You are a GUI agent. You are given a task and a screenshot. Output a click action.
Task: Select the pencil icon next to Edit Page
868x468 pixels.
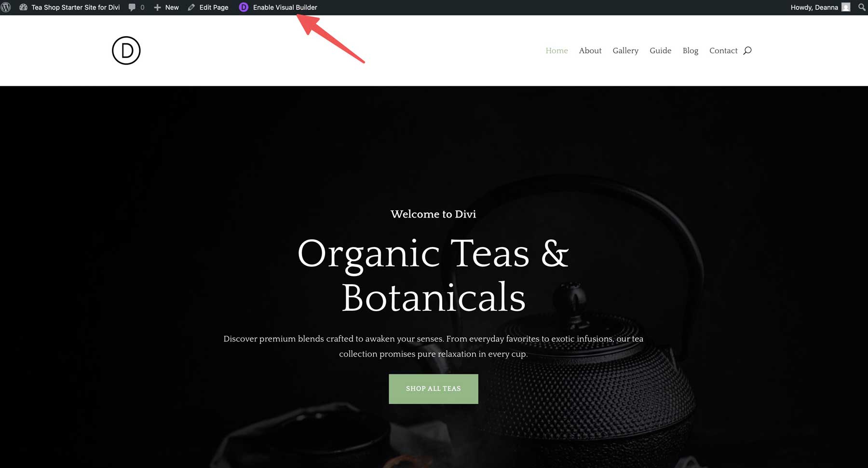pyautogui.click(x=191, y=7)
